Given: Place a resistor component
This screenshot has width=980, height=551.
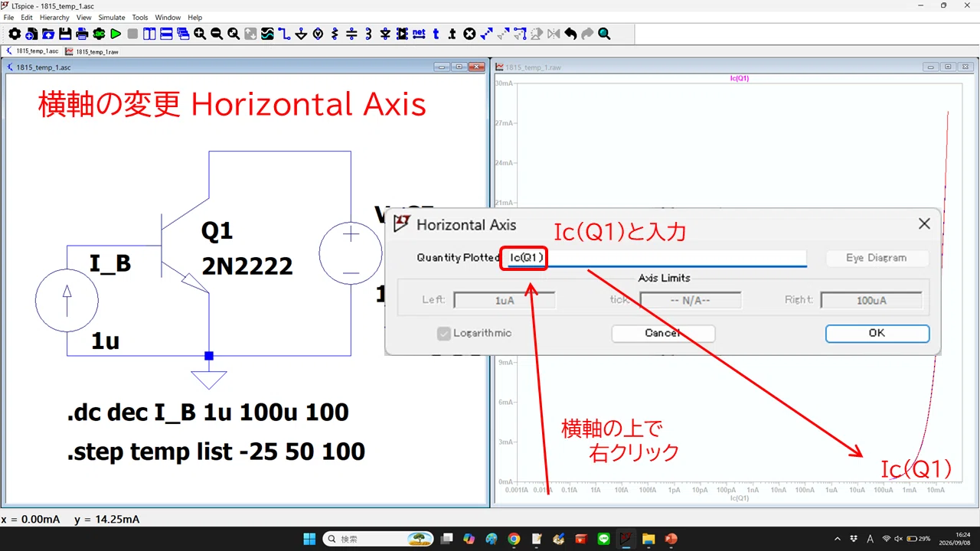Looking at the screenshot, I should point(335,34).
